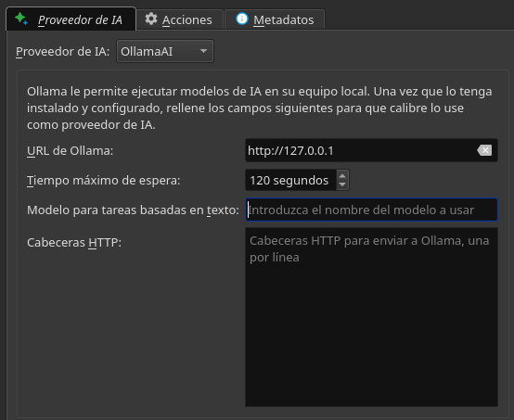The height and width of the screenshot is (420, 514).
Task: Click the Ollama description paragraph text
Action: [259, 108]
